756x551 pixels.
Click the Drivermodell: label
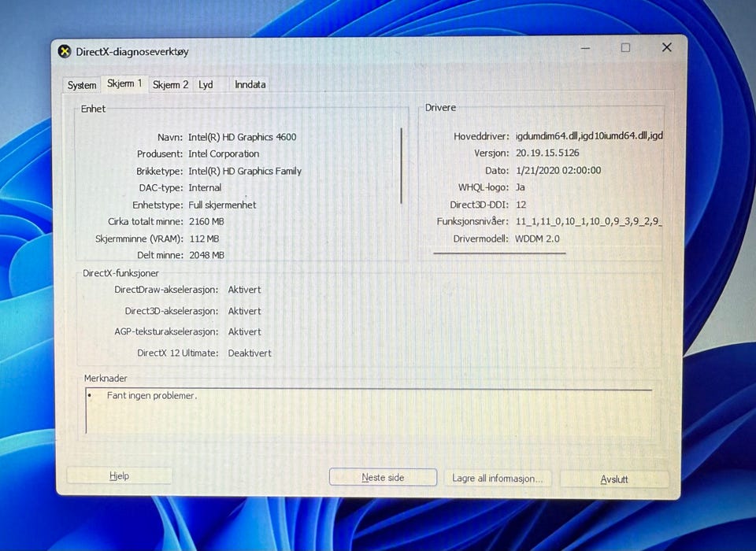pos(480,239)
